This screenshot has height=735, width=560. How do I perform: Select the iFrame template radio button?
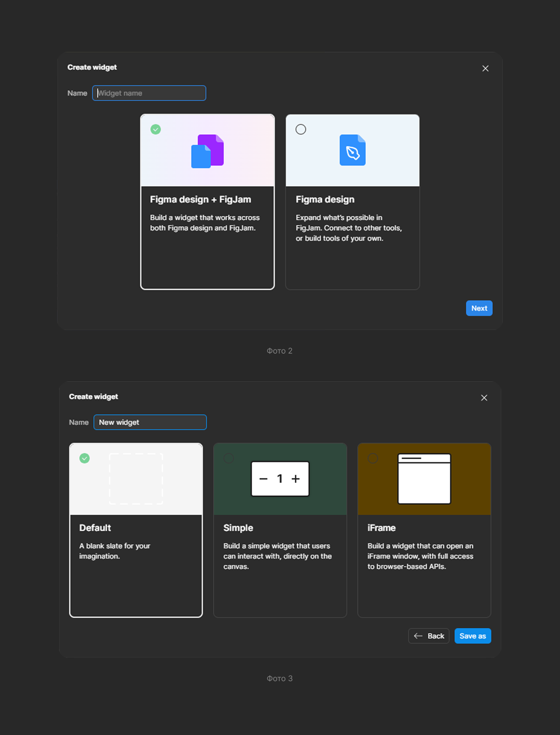click(373, 458)
